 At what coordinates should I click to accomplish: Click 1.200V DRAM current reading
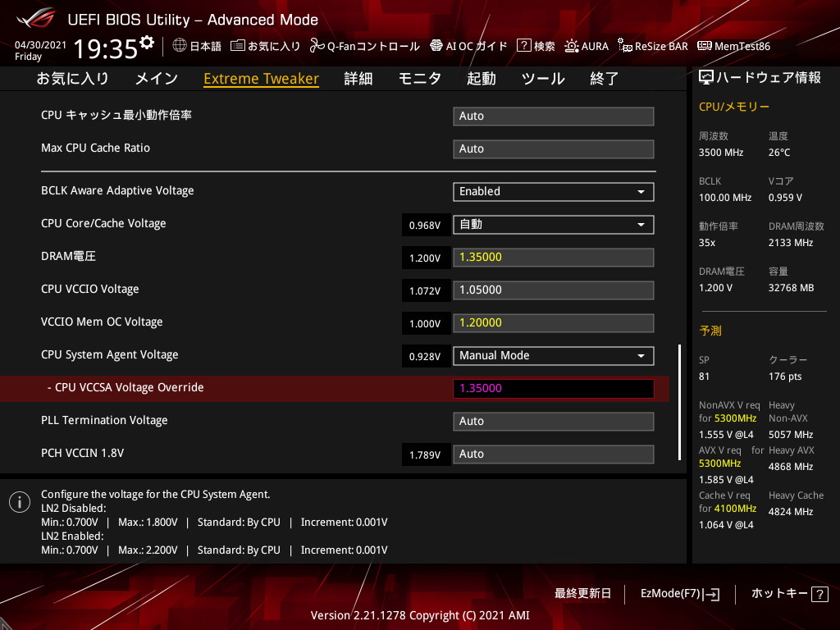tap(425, 258)
